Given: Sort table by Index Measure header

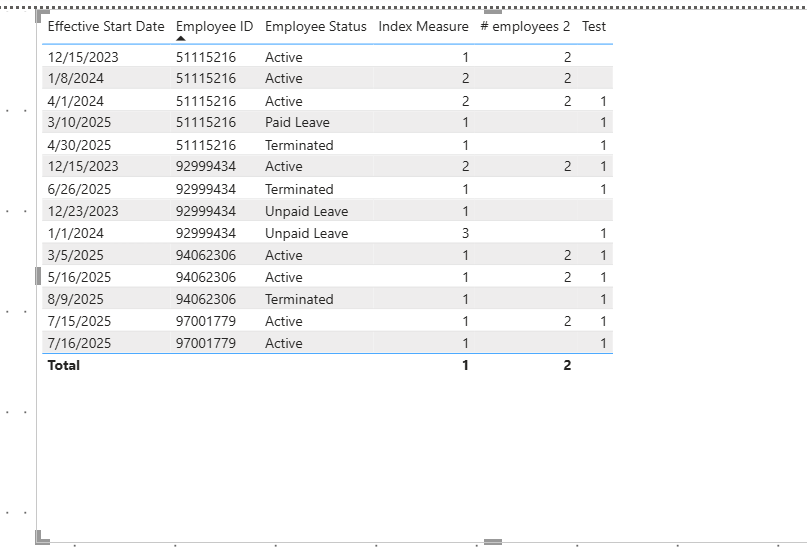Looking at the screenshot, I should (423, 27).
